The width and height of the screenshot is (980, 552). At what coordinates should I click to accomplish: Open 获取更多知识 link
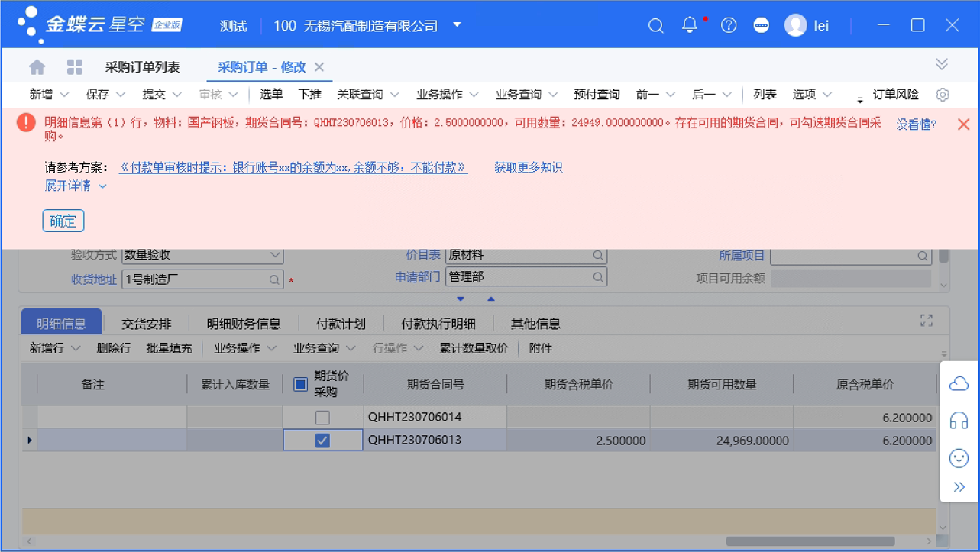click(x=529, y=167)
